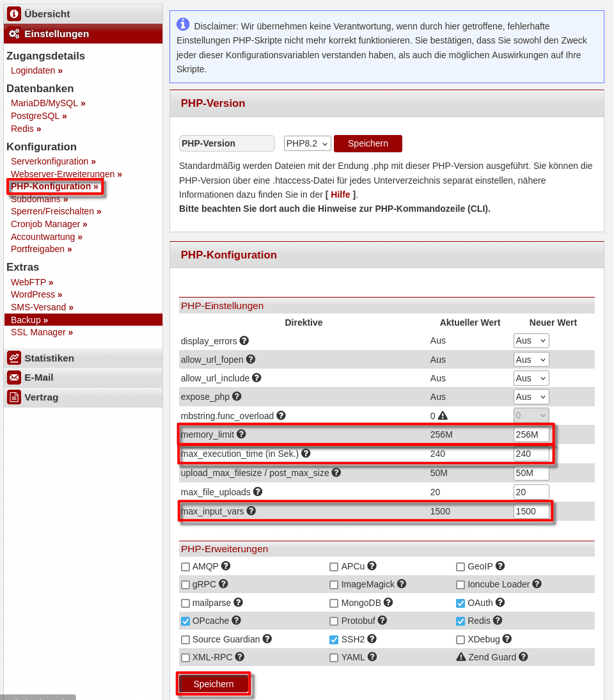The image size is (614, 700).
Task: Open the Hilfe link in PHP-Version text
Action: (340, 195)
